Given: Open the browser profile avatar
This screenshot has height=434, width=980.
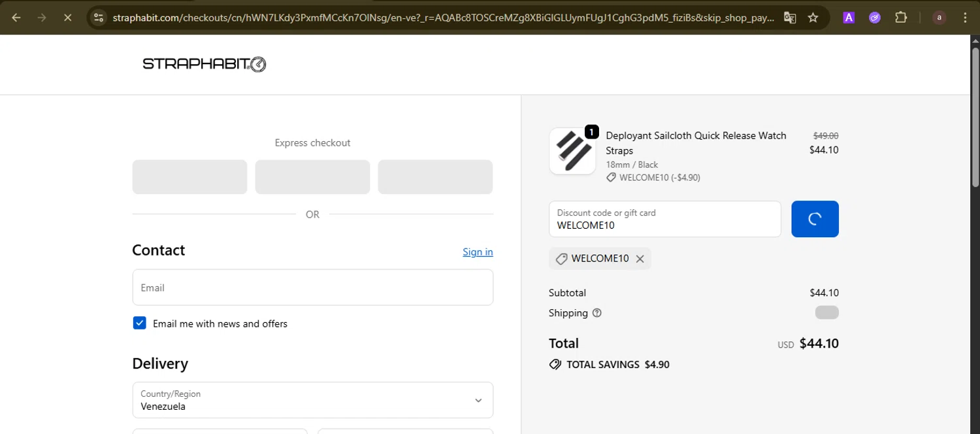Looking at the screenshot, I should click(939, 18).
